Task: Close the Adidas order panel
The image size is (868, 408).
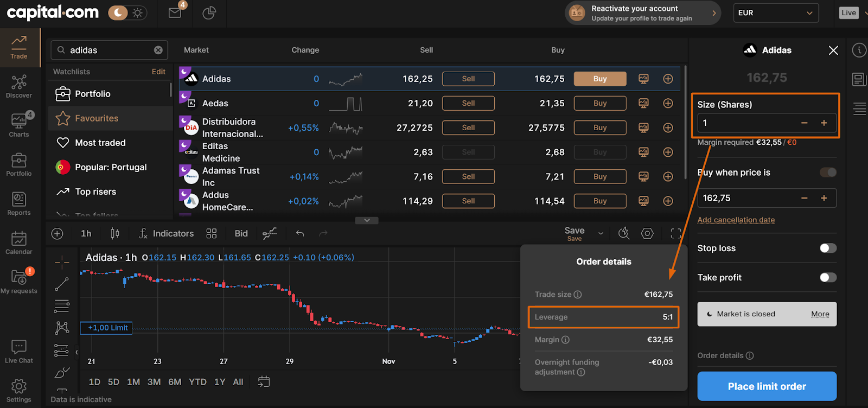Action: tap(833, 50)
